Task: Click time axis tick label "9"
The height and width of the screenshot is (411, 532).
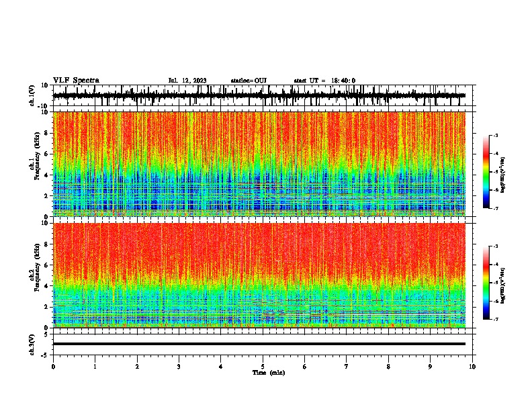Action: point(430,367)
